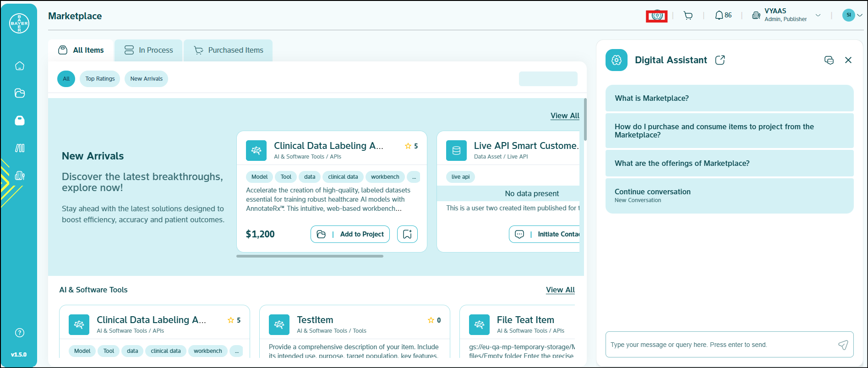Open the Digital Assistant icon in header
The height and width of the screenshot is (368, 868).
[657, 16]
